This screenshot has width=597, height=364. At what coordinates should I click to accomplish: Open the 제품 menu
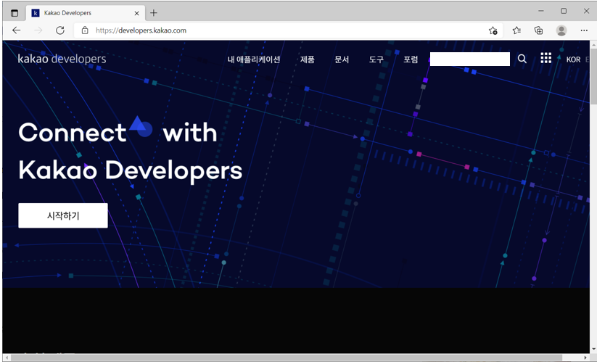click(x=308, y=59)
